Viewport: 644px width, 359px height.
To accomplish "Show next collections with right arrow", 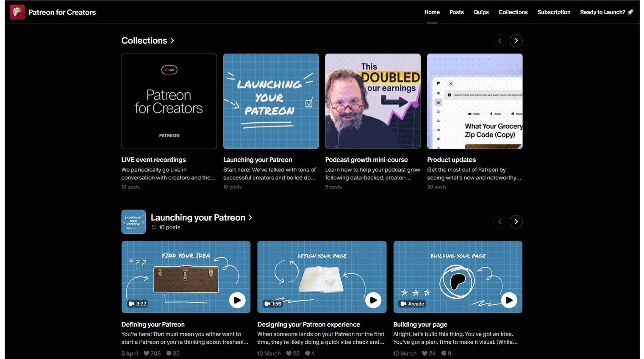I will 516,41.
